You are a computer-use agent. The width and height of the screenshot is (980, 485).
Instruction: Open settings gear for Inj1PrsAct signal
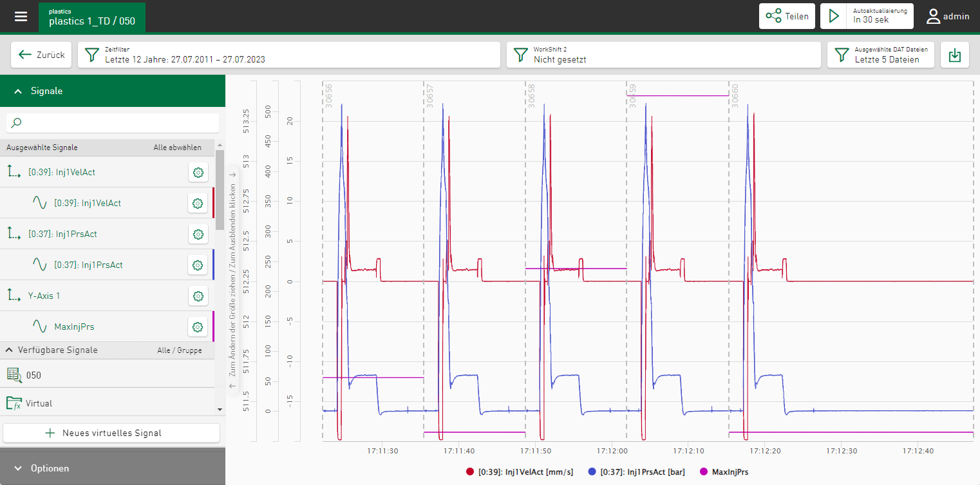tap(198, 265)
